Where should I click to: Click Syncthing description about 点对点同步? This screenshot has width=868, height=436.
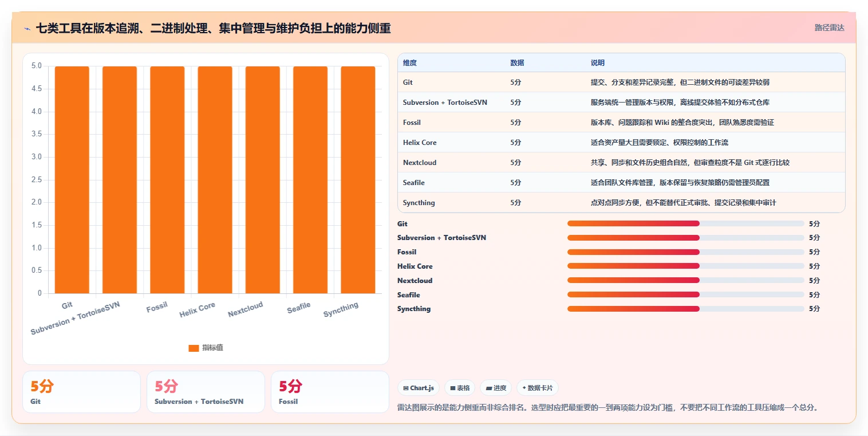(684, 203)
